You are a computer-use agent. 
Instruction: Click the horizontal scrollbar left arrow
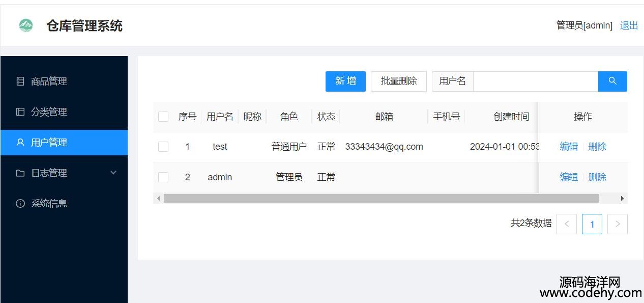tap(159, 198)
